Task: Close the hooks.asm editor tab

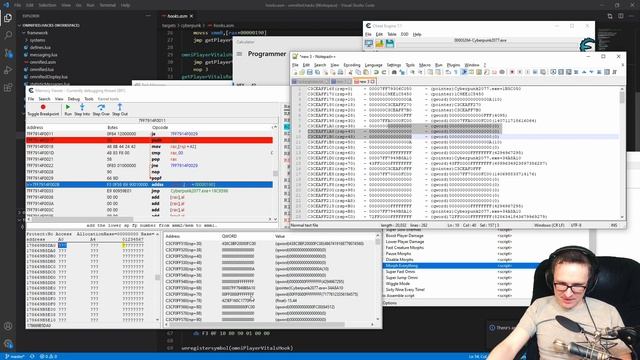Action: click(191, 16)
